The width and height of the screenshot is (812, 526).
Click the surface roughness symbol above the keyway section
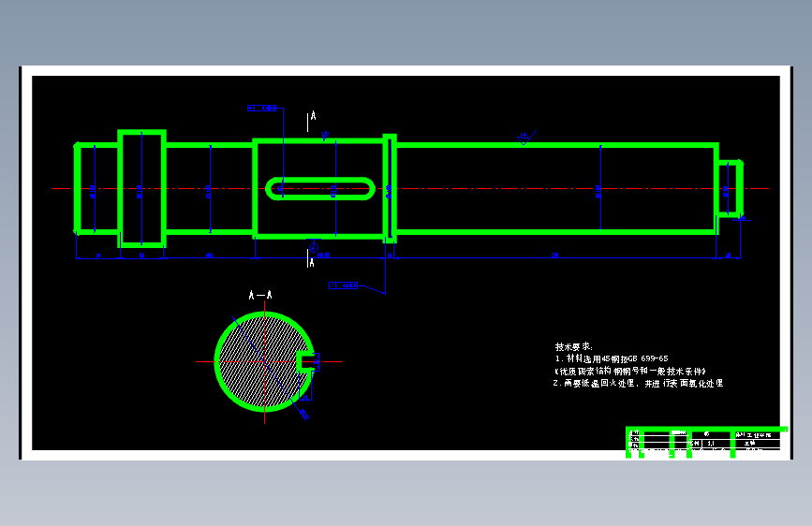pos(325,136)
